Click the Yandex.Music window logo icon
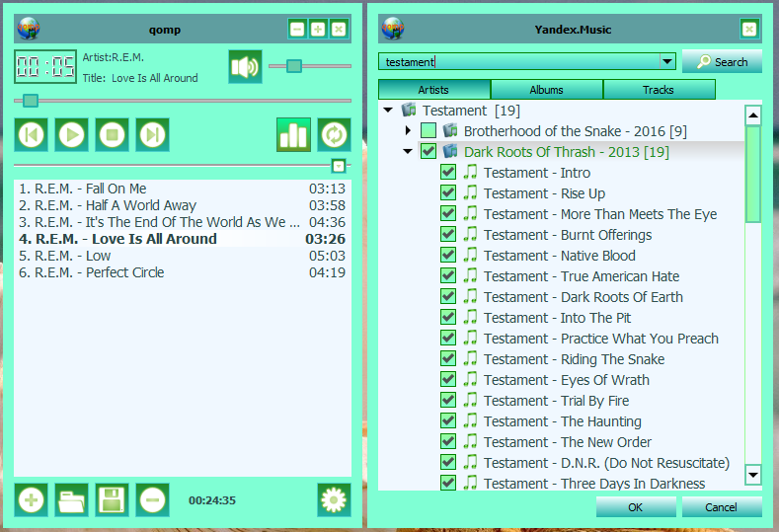Image resolution: width=779 pixels, height=532 pixels. [x=393, y=29]
